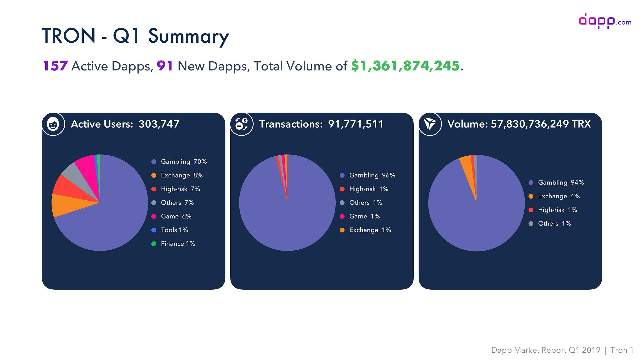Select the Exchange 8% legend dot
This screenshot has height=362, width=644.
click(154, 175)
